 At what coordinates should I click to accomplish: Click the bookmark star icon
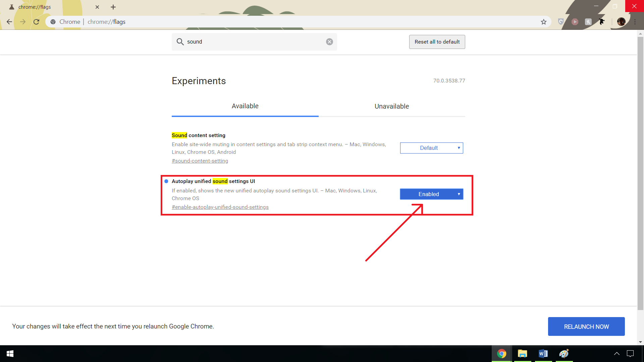click(x=544, y=22)
